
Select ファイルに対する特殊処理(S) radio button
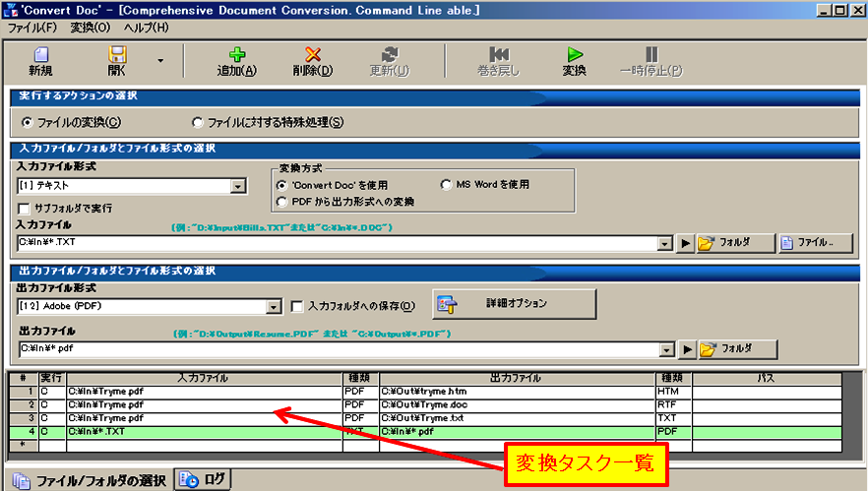pos(197,122)
